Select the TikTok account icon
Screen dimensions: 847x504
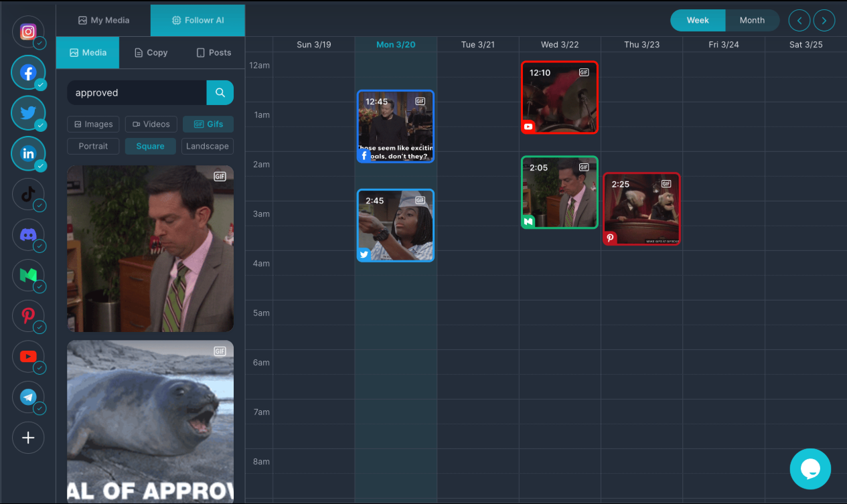pyautogui.click(x=28, y=195)
